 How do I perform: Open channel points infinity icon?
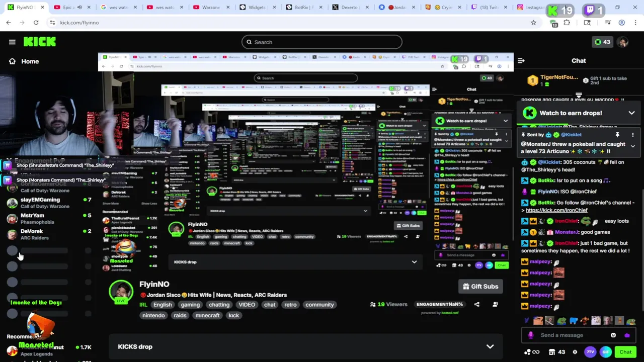[x=532, y=352]
